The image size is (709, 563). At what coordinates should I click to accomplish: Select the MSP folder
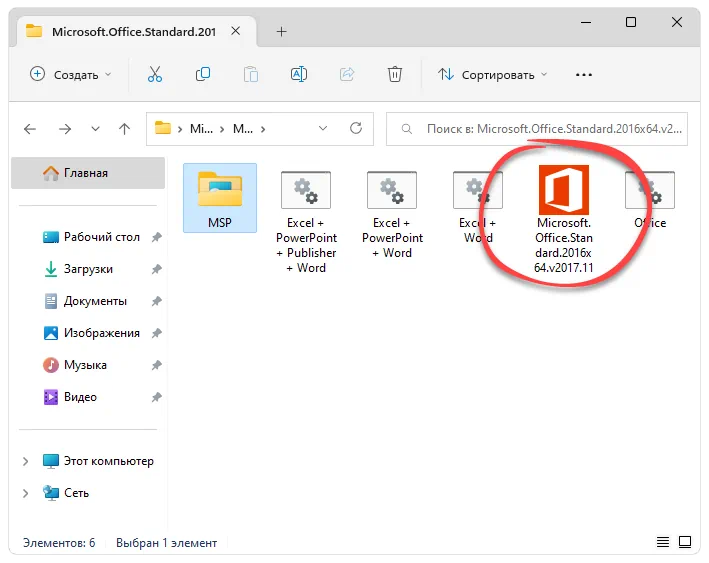(x=220, y=198)
